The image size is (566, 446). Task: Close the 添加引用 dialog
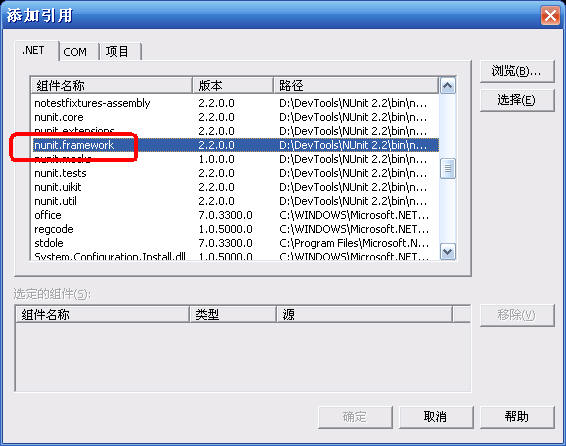[550, 16]
